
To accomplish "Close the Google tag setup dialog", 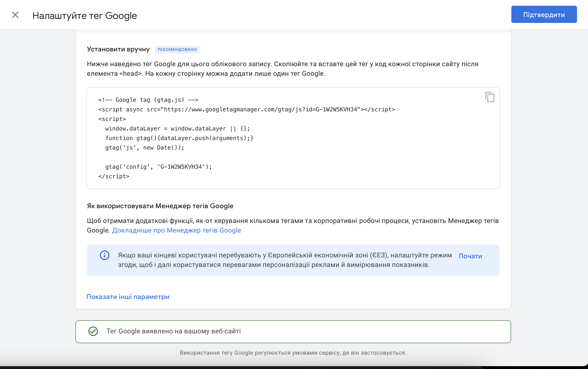I will (15, 15).
